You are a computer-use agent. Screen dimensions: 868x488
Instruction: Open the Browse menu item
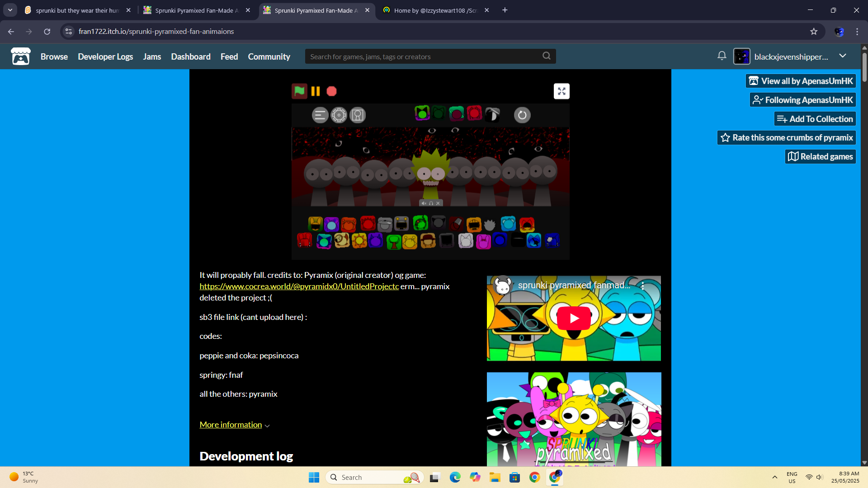click(54, 56)
